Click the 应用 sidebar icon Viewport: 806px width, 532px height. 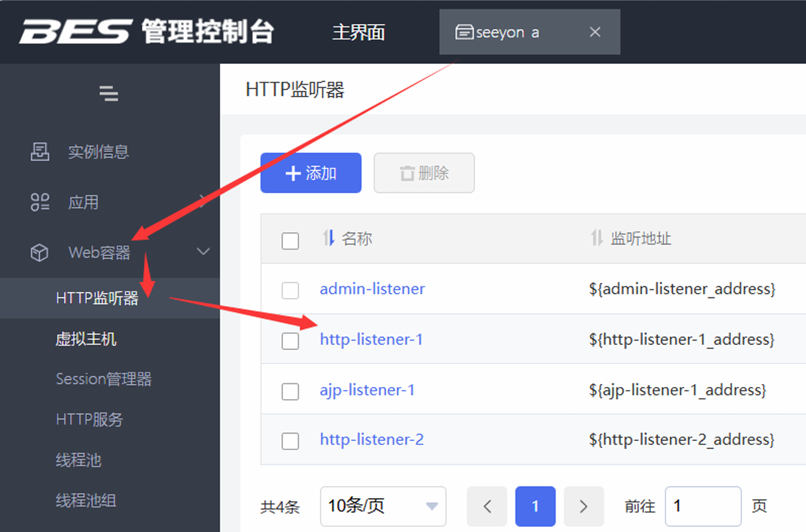pyautogui.click(x=40, y=202)
